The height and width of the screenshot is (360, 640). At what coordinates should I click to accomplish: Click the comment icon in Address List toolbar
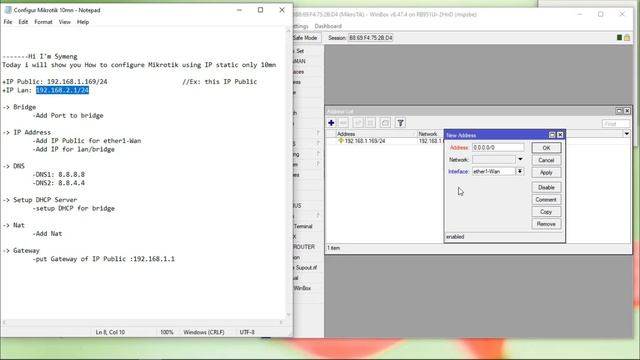coord(385,123)
